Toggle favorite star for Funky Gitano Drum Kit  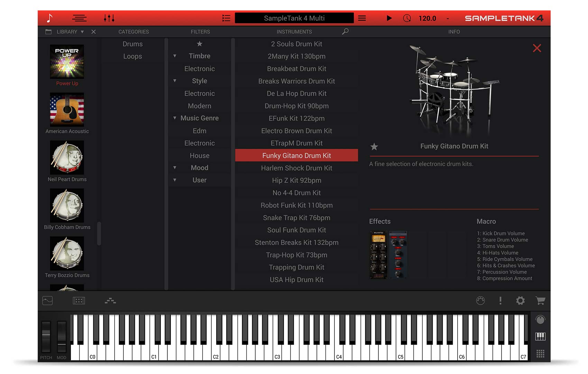[x=374, y=147]
